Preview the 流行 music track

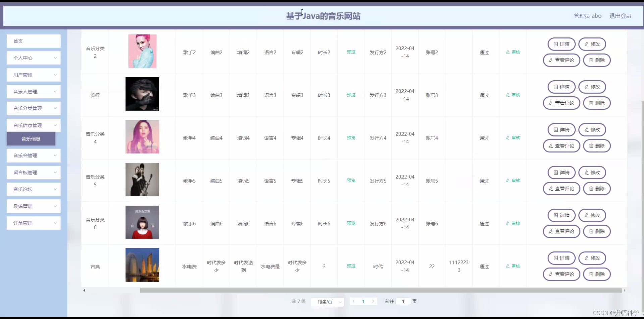pyautogui.click(x=351, y=95)
